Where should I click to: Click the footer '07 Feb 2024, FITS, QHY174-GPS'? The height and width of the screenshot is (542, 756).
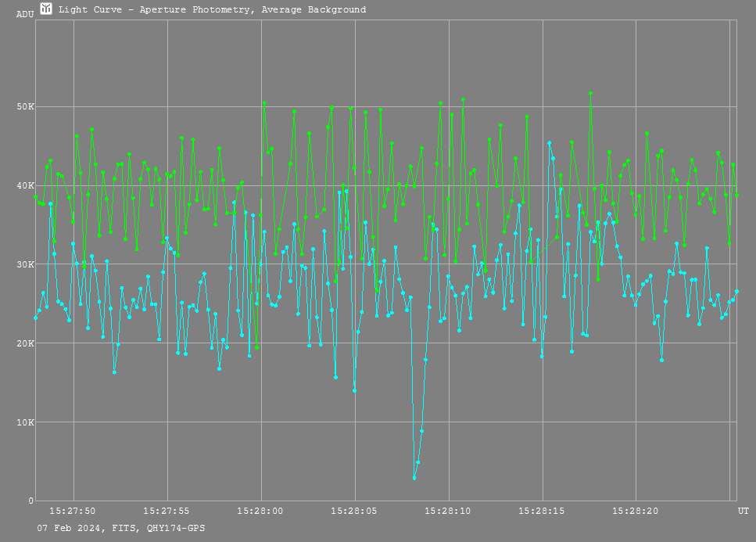(121, 528)
